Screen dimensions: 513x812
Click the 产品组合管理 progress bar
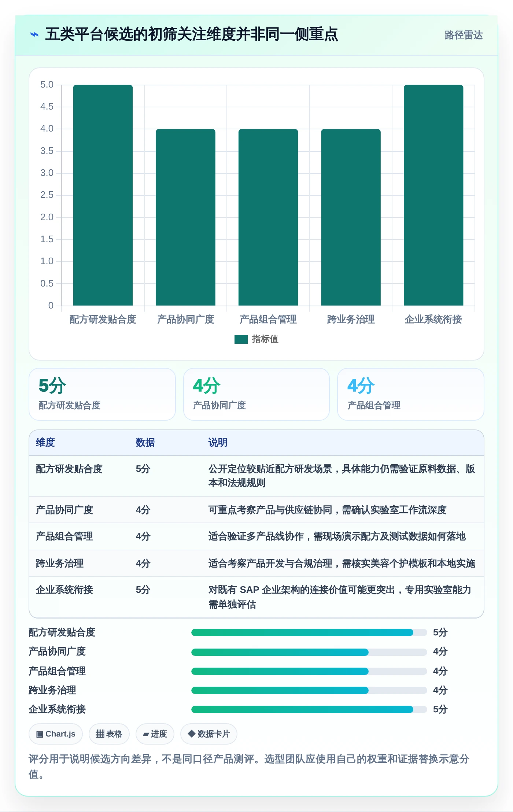tap(309, 671)
